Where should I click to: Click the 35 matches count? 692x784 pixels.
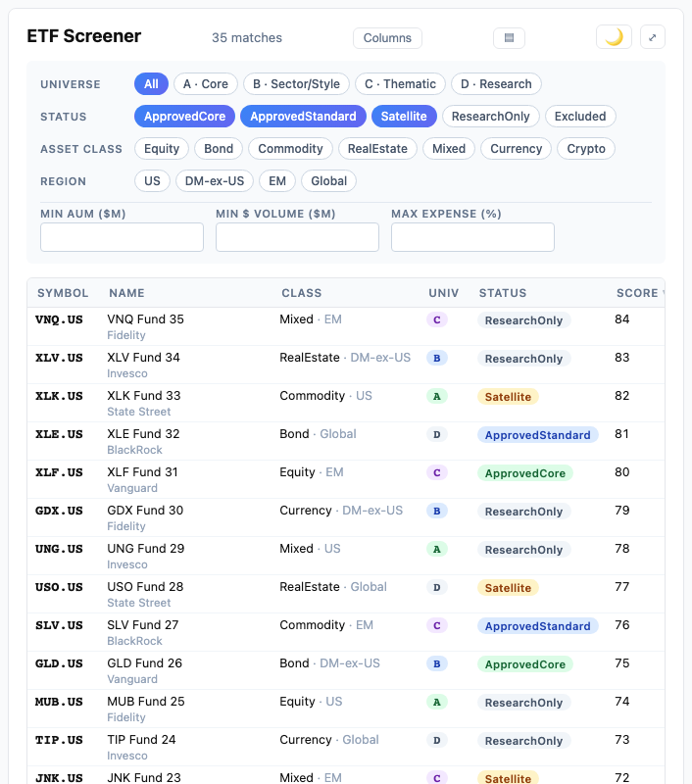(247, 37)
